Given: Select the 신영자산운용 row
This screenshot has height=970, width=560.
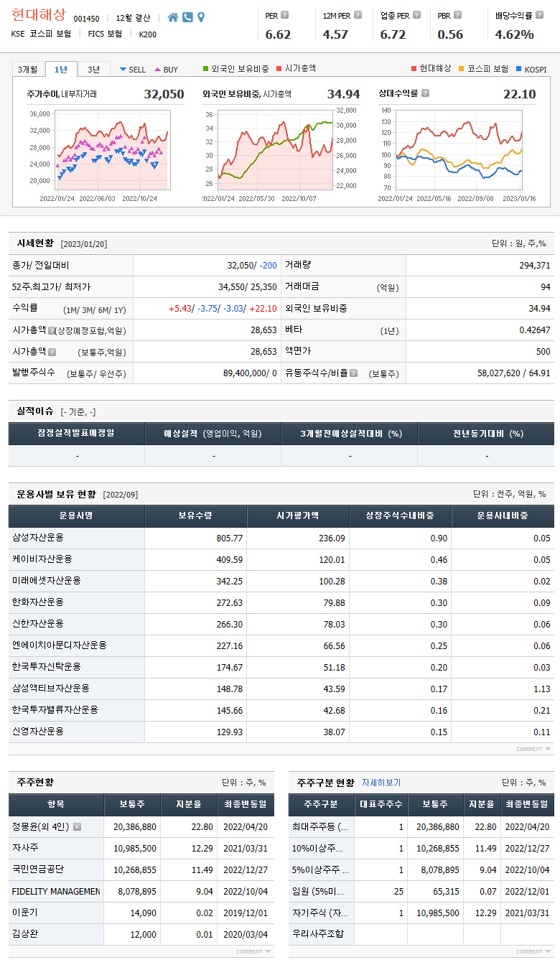Looking at the screenshot, I should (x=281, y=732).
